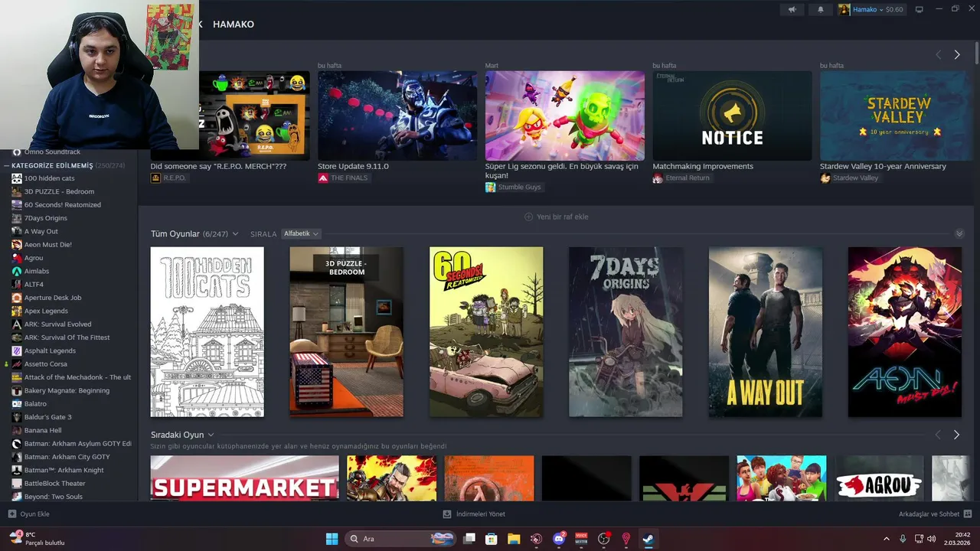Image resolution: width=980 pixels, height=551 pixels.
Task: Open Arkadaşlar ve Sohbet panel
Action: pos(935,514)
